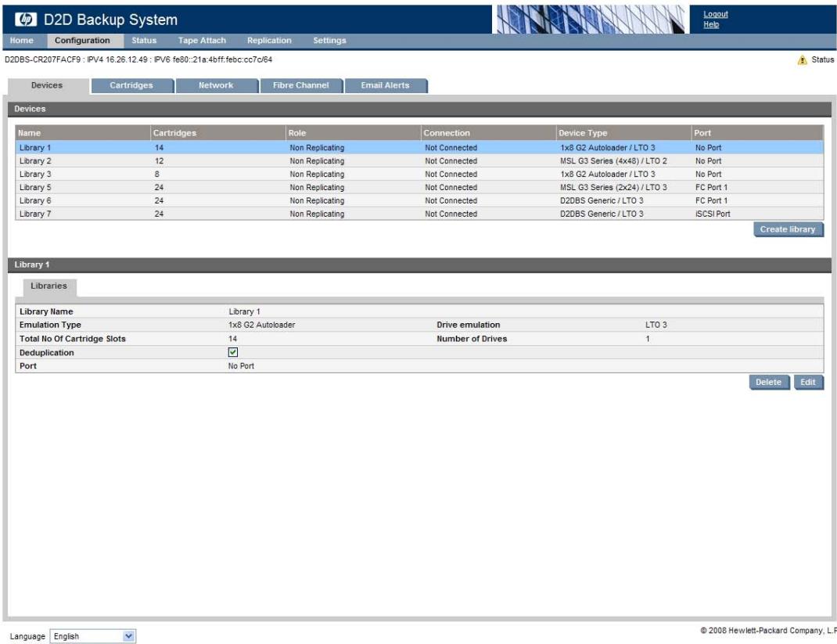
Task: Click the HP logo icon
Action: [x=26, y=20]
